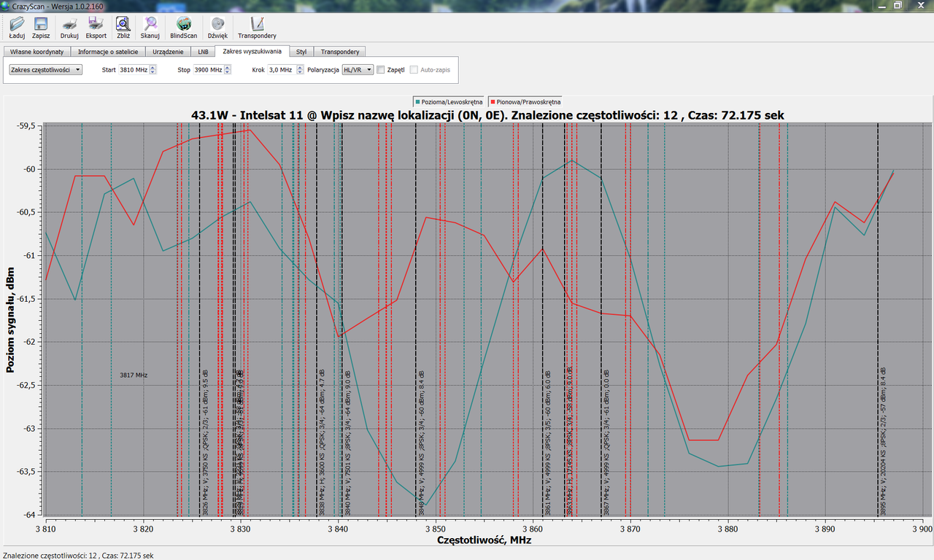Image resolution: width=934 pixels, height=560 pixels.
Task: Click the 3867 MHz transponder marker label
Action: [606, 442]
